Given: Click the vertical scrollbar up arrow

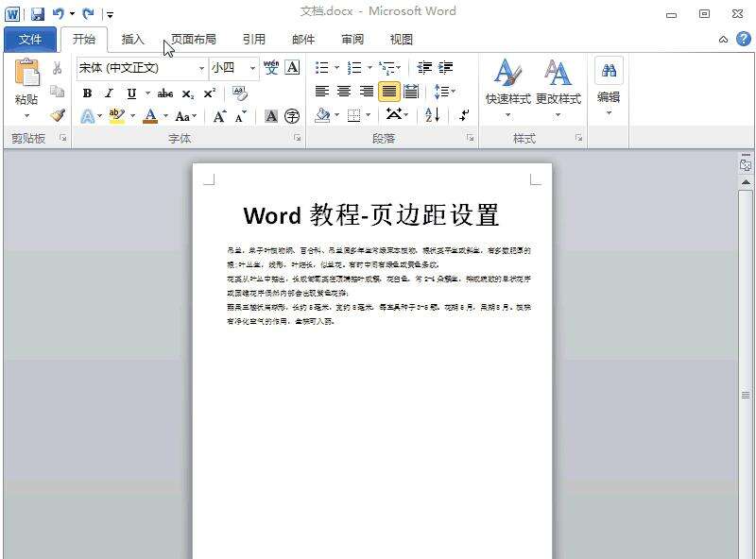Looking at the screenshot, I should (746, 182).
